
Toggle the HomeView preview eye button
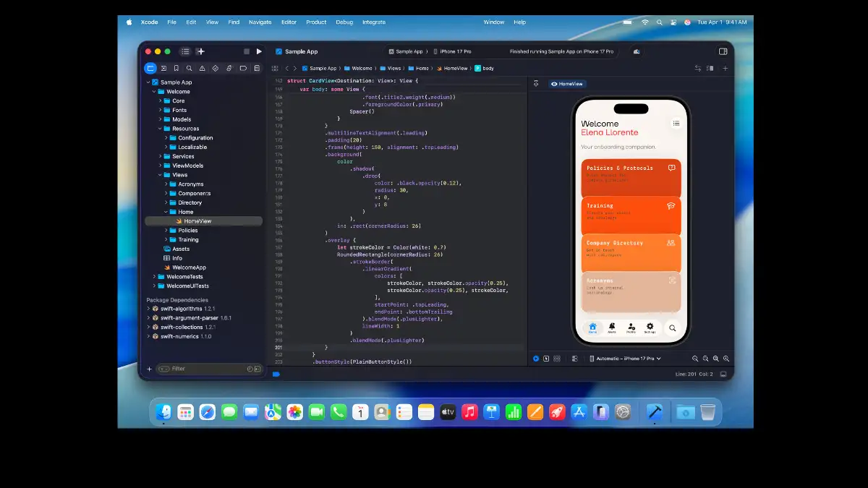[x=567, y=84]
